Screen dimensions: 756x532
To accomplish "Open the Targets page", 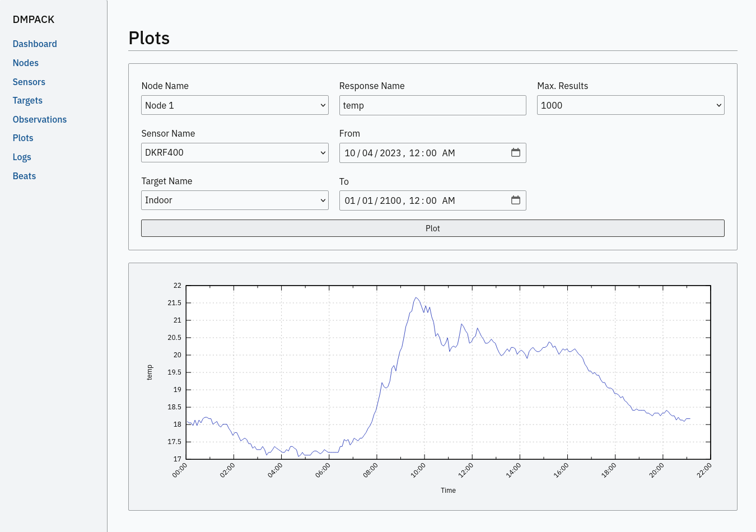I will tap(27, 101).
